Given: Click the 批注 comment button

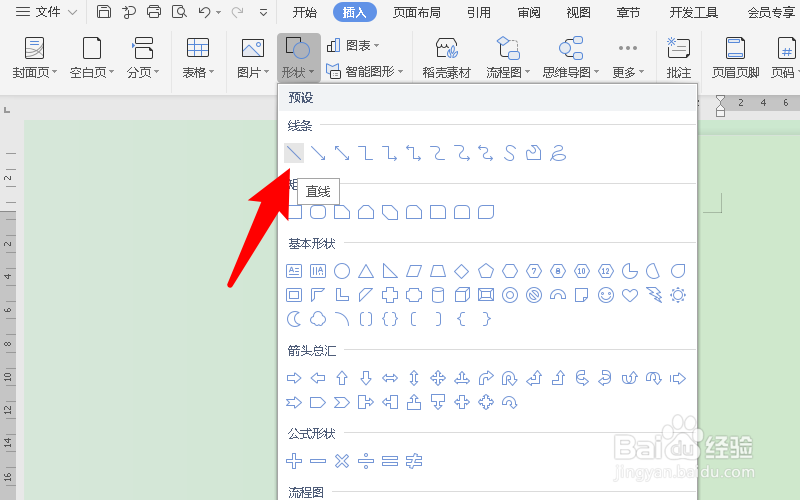Looking at the screenshot, I should click(x=679, y=58).
